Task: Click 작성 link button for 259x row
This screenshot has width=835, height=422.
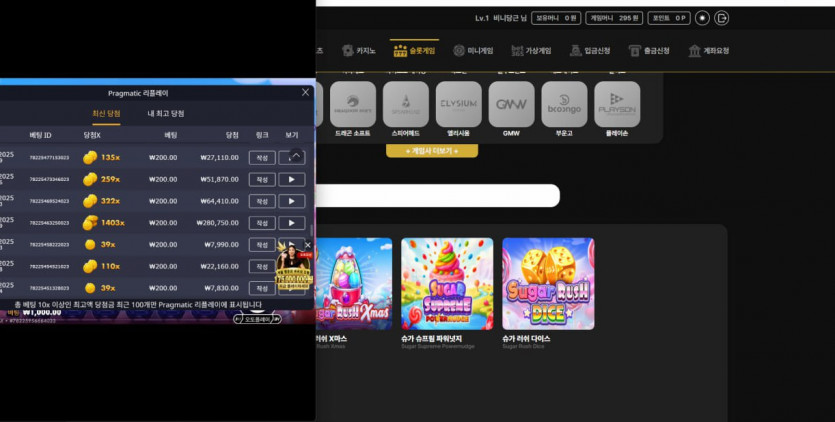Action: coord(262,180)
